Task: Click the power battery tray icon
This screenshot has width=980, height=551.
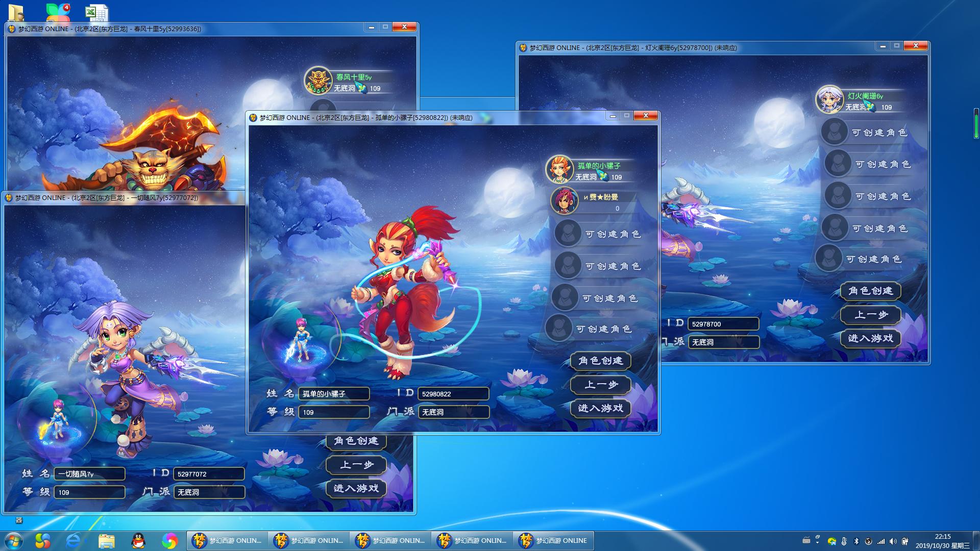Action: [905, 541]
